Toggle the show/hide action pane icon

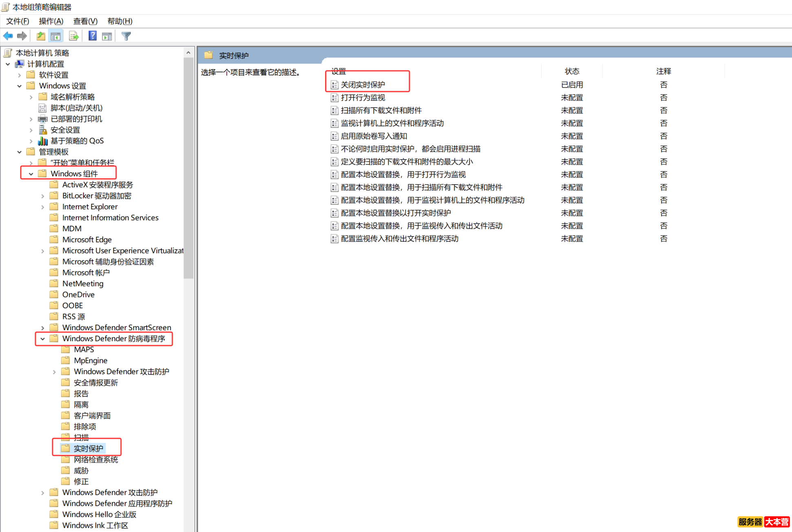(x=107, y=36)
